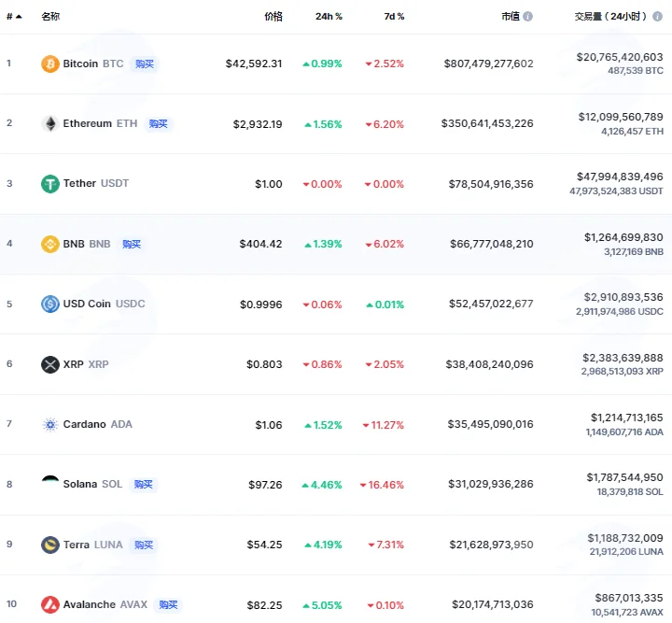Click the Avalanche red logo
The width and height of the screenshot is (672, 623).
coord(50,604)
